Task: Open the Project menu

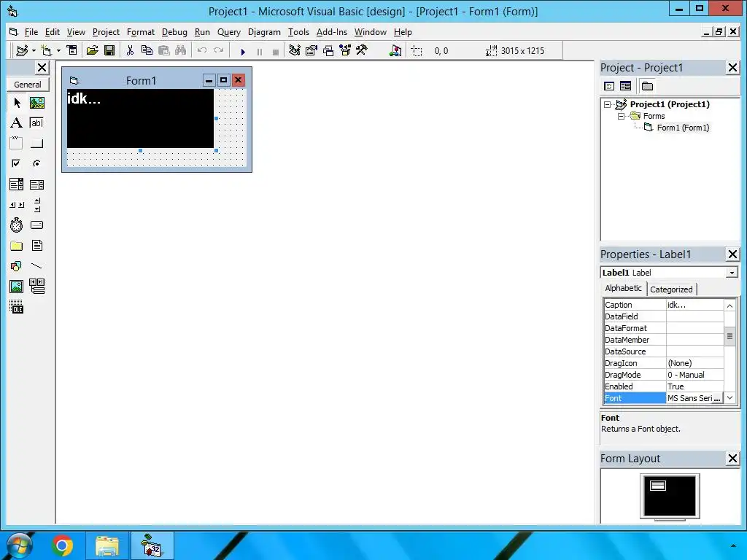Action: [106, 32]
